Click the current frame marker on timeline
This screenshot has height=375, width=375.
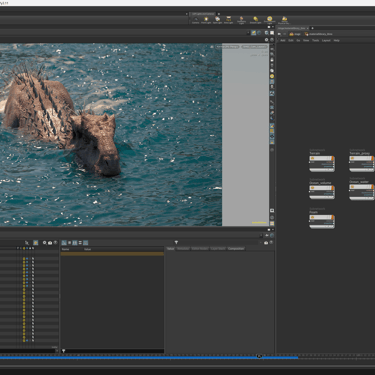(259, 357)
